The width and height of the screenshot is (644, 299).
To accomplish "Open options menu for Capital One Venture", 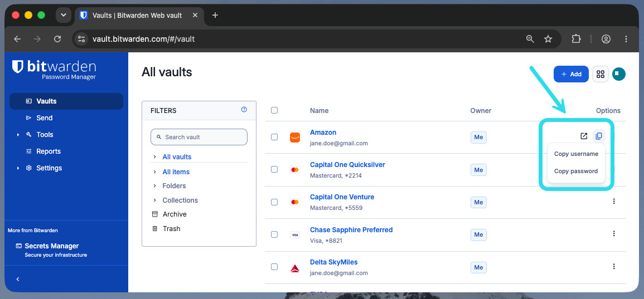I will coord(614,201).
